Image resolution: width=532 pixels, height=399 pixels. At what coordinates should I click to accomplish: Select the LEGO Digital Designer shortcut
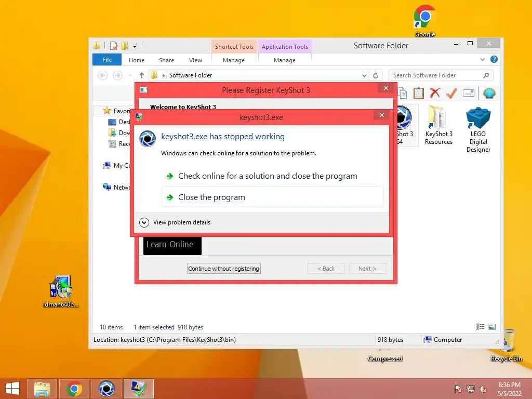(x=478, y=129)
